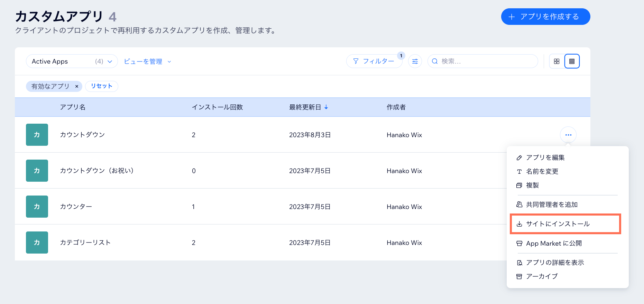Click the カテゴリーリスト app thumbnail icon

[x=37, y=243]
